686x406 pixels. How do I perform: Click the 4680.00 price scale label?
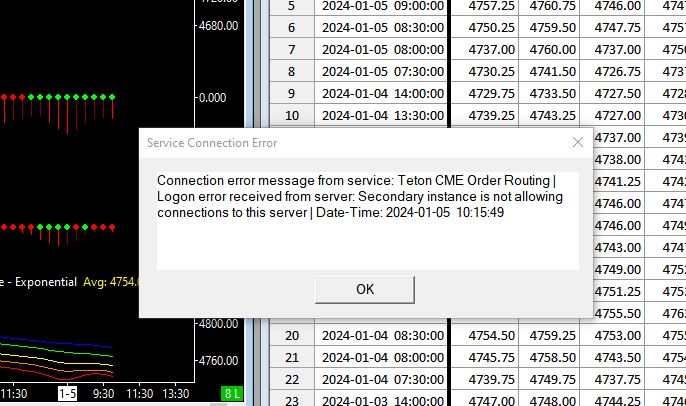(218, 25)
